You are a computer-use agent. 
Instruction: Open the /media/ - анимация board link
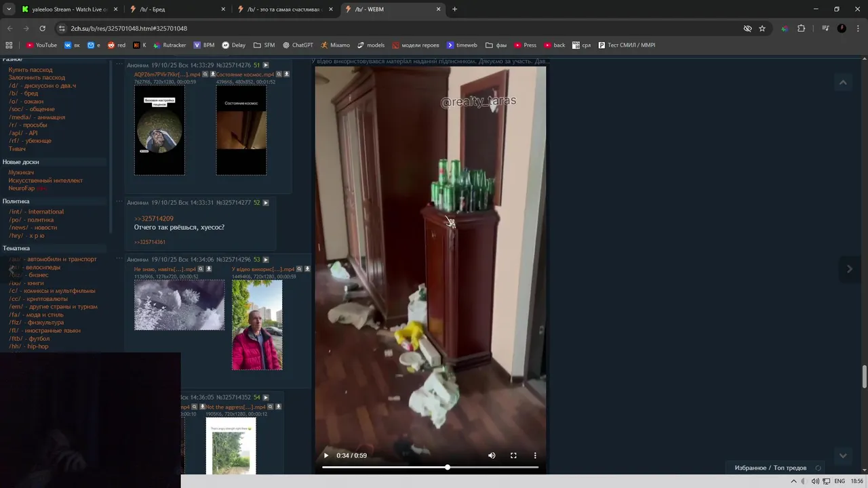coord(37,117)
